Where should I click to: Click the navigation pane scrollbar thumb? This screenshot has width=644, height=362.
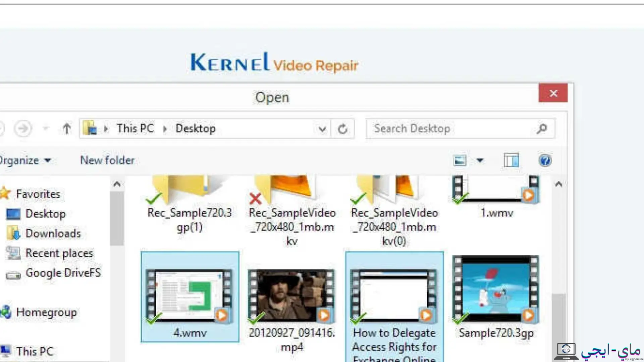coord(117,219)
